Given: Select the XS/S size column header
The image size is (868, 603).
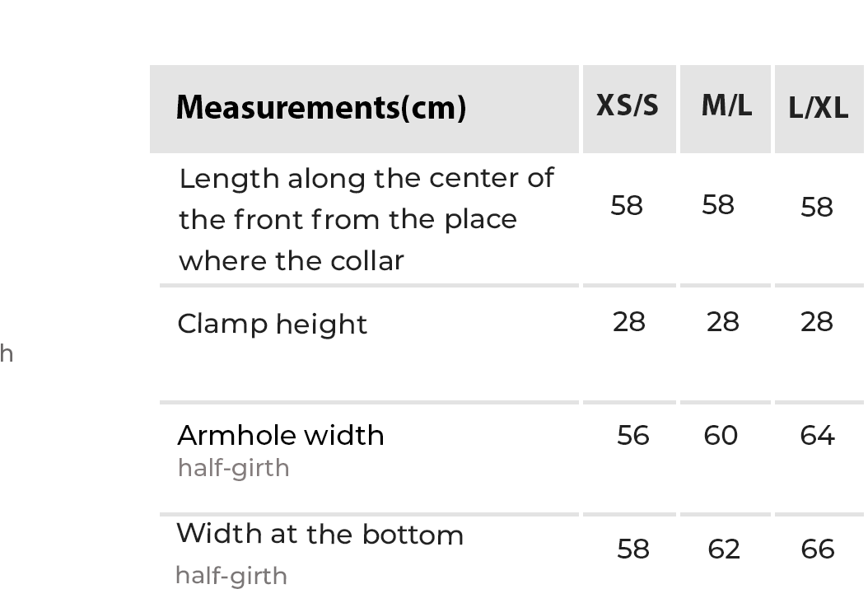Looking at the screenshot, I should [x=628, y=105].
